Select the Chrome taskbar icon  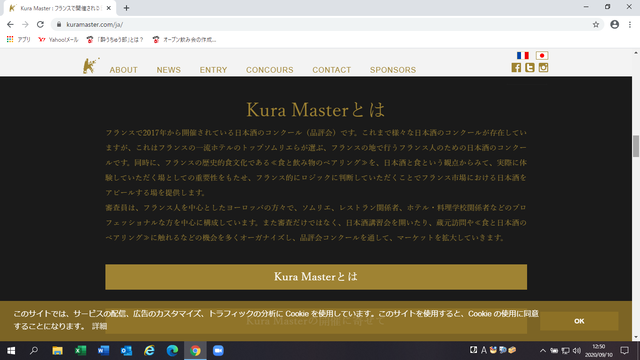pos(195,351)
